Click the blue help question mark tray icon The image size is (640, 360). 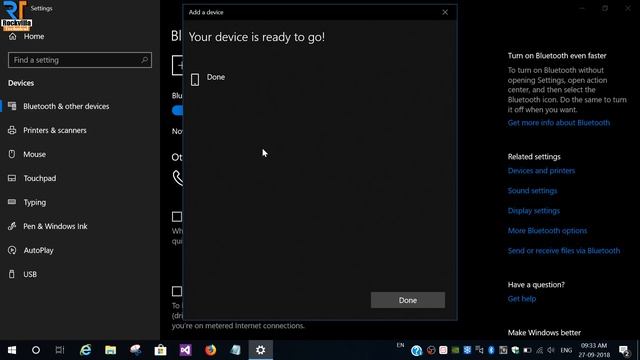[x=416, y=350]
